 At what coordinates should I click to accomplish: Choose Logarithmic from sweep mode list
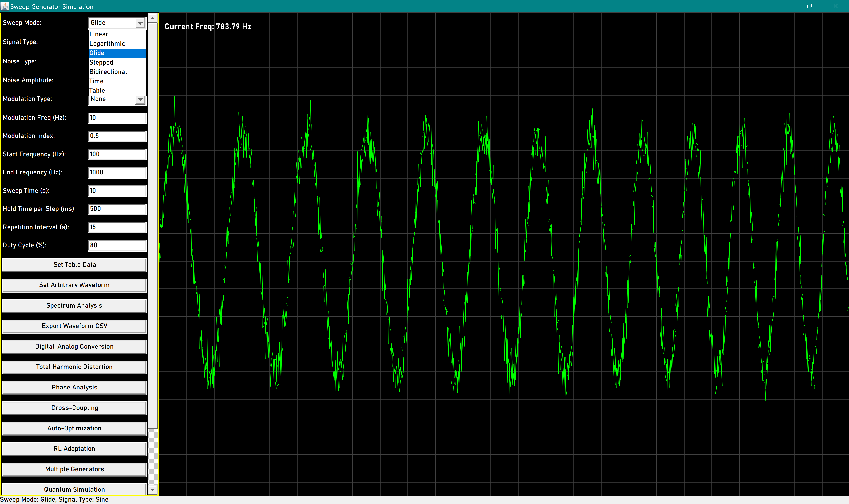117,44
